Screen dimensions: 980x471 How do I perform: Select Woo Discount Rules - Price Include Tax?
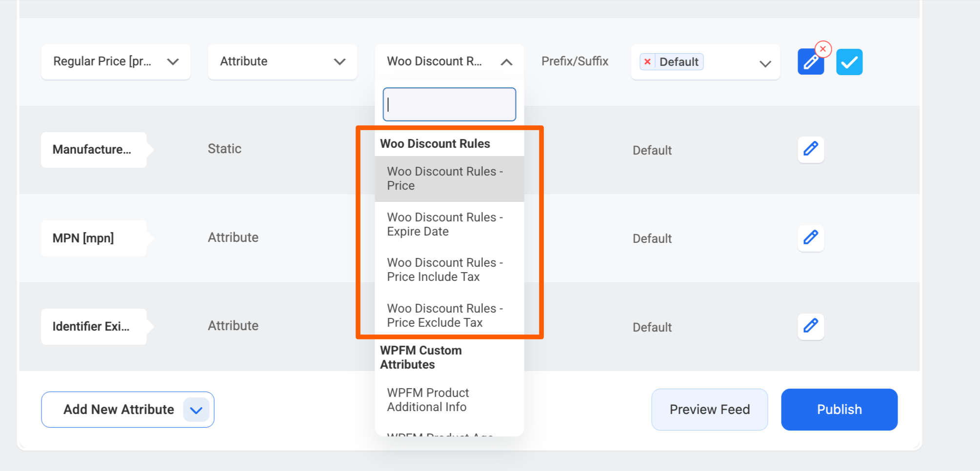coord(445,269)
